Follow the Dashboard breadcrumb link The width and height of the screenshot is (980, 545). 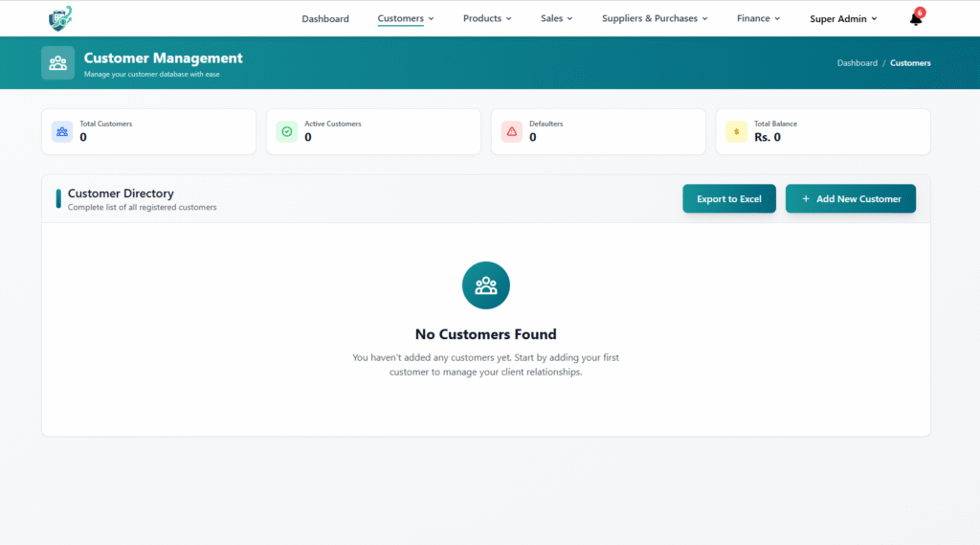[857, 63]
